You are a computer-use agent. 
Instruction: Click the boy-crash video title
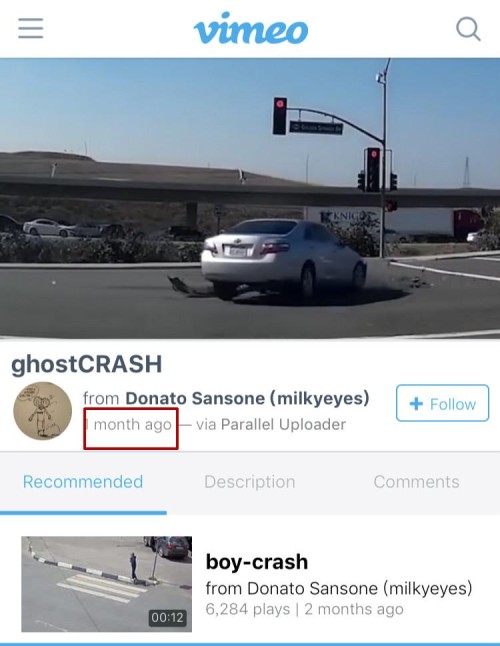point(257,562)
